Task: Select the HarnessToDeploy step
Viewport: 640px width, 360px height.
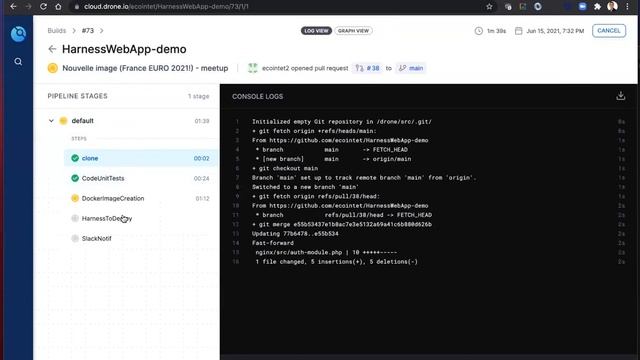Action: (x=141, y=218)
